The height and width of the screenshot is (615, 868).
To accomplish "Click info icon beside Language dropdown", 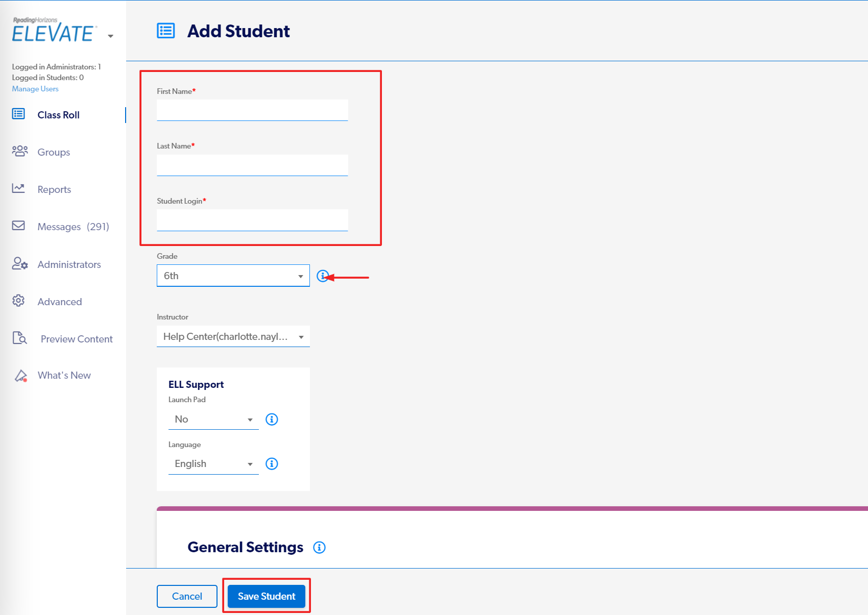I will (x=272, y=464).
